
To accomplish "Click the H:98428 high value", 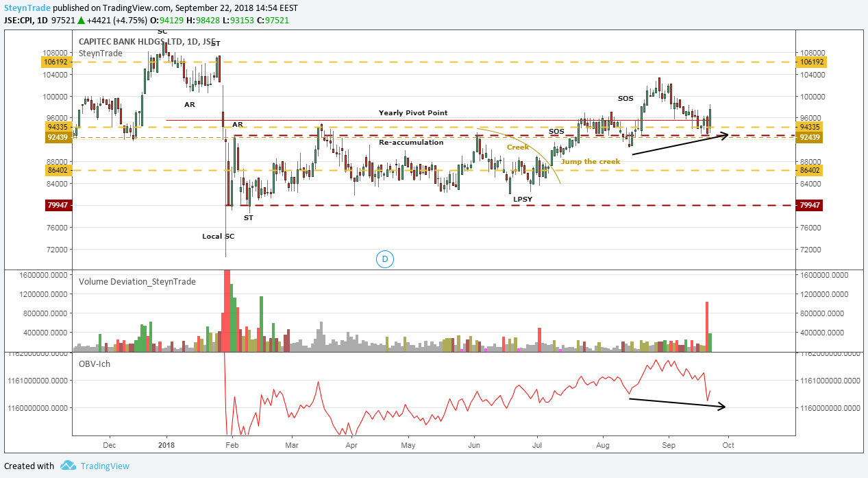I will (203, 21).
